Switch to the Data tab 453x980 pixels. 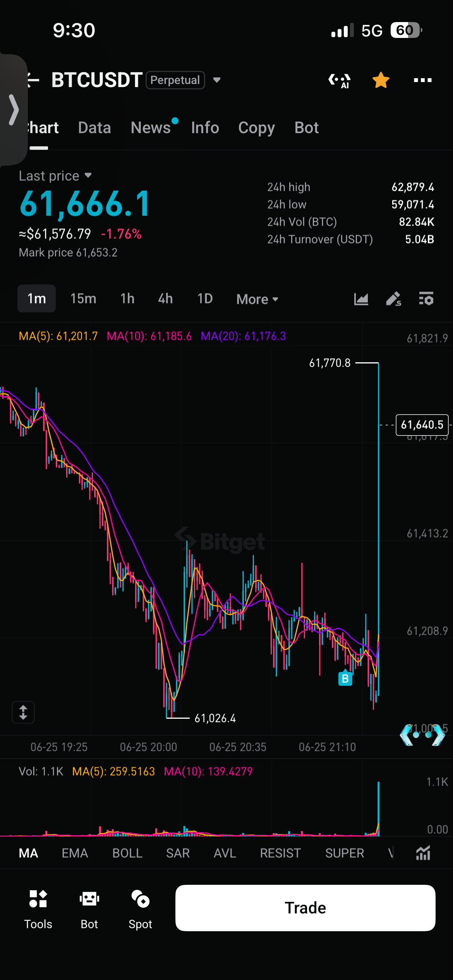click(94, 128)
